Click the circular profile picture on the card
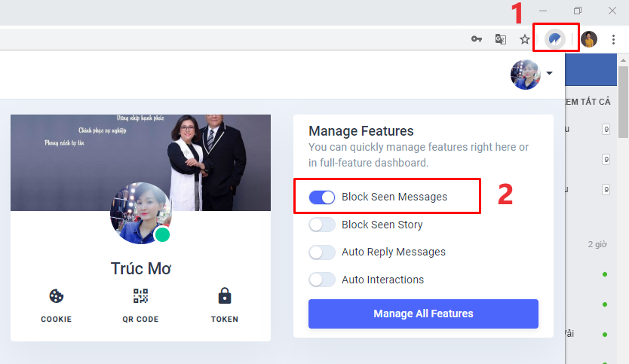This screenshot has height=364, width=629. click(x=141, y=213)
